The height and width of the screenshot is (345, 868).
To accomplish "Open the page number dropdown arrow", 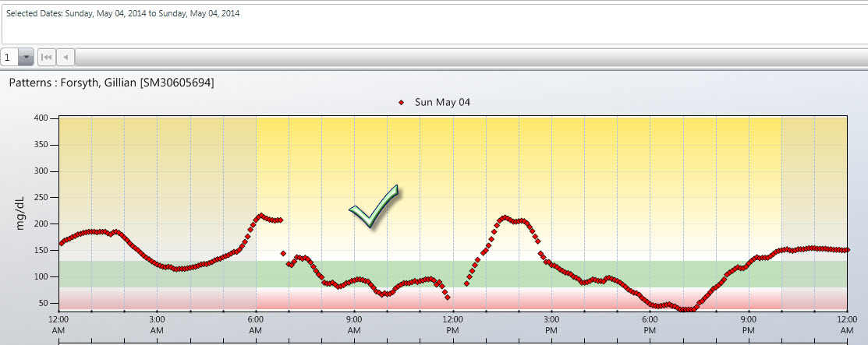I will point(26,58).
